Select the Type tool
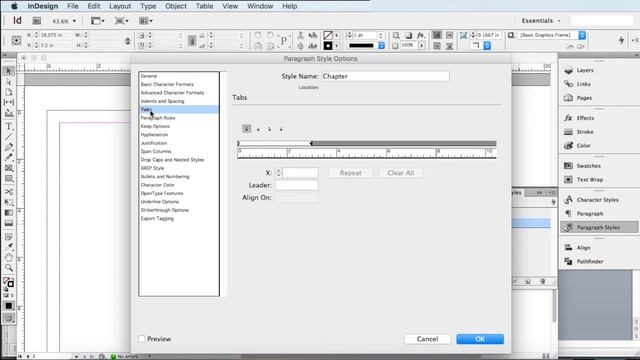 point(9,127)
